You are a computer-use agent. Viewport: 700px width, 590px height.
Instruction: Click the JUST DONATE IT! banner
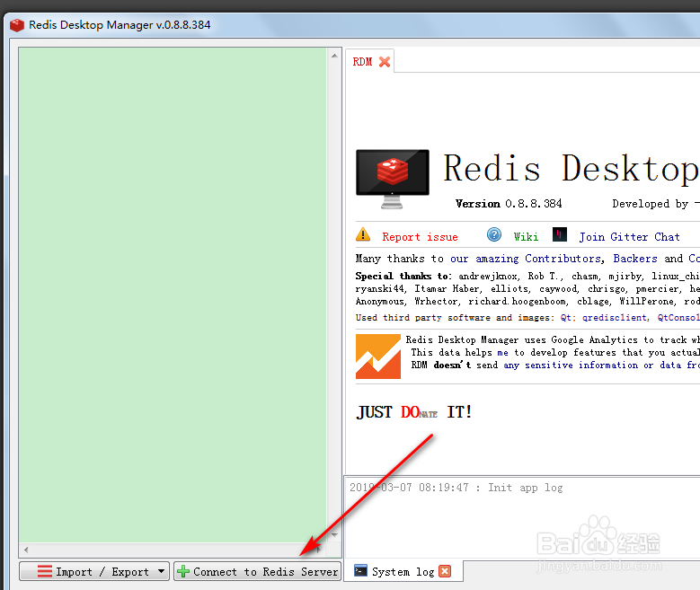[x=414, y=411]
